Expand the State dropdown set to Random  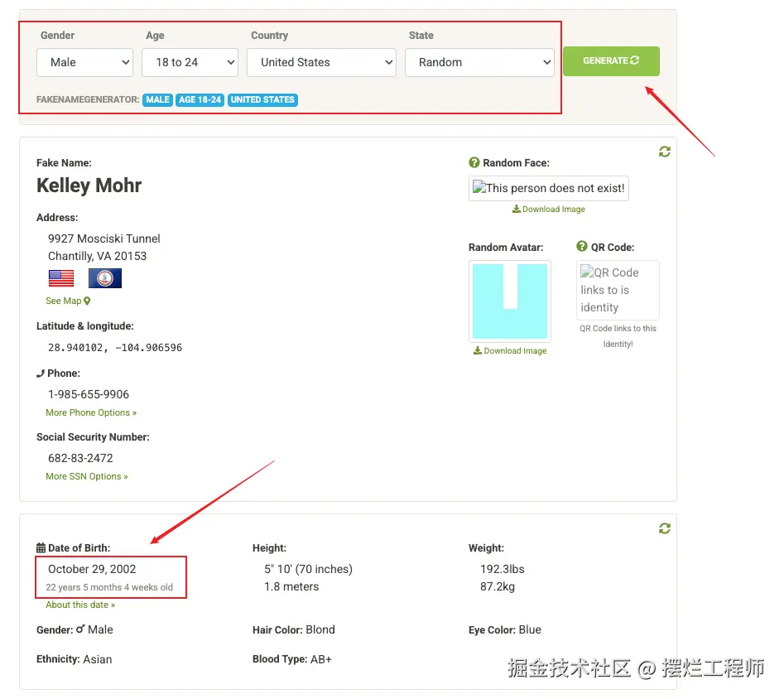(x=479, y=63)
